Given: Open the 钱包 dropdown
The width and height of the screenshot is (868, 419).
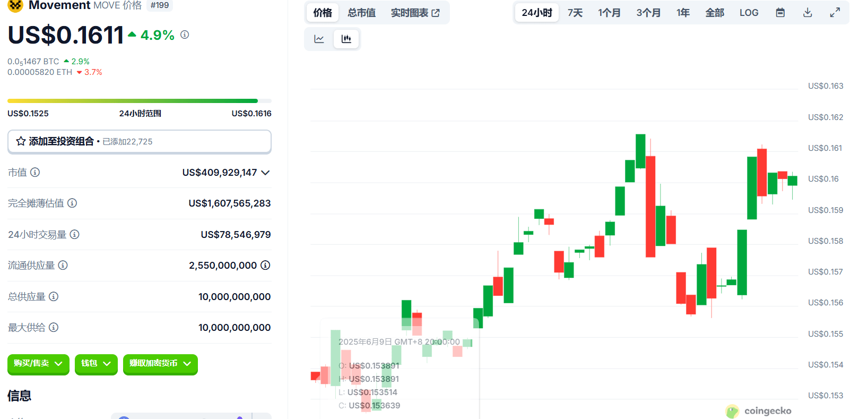Looking at the screenshot, I should (96, 364).
